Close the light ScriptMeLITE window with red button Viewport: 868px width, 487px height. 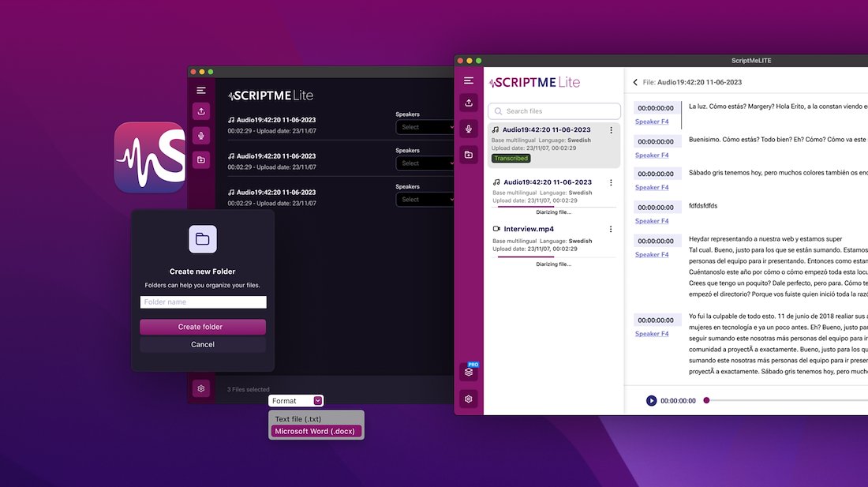461,61
